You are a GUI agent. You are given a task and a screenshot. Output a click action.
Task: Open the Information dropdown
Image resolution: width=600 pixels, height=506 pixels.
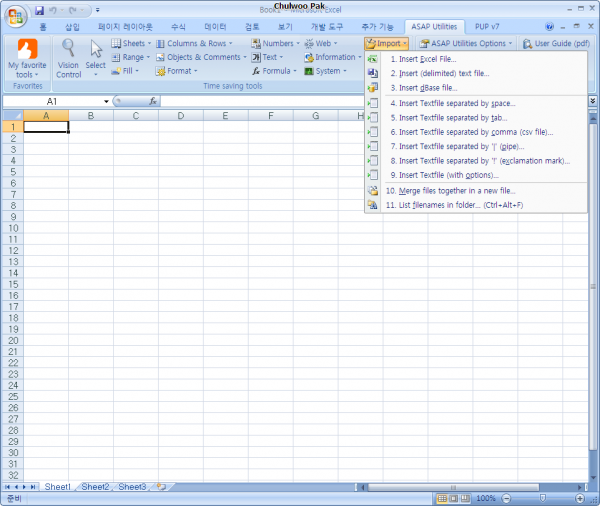coord(333,57)
